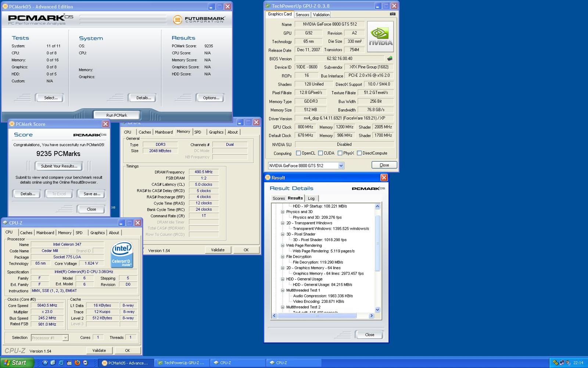Screen dimensions: 588x368
Task: Click the volume tray icon
Action: [568, 363]
